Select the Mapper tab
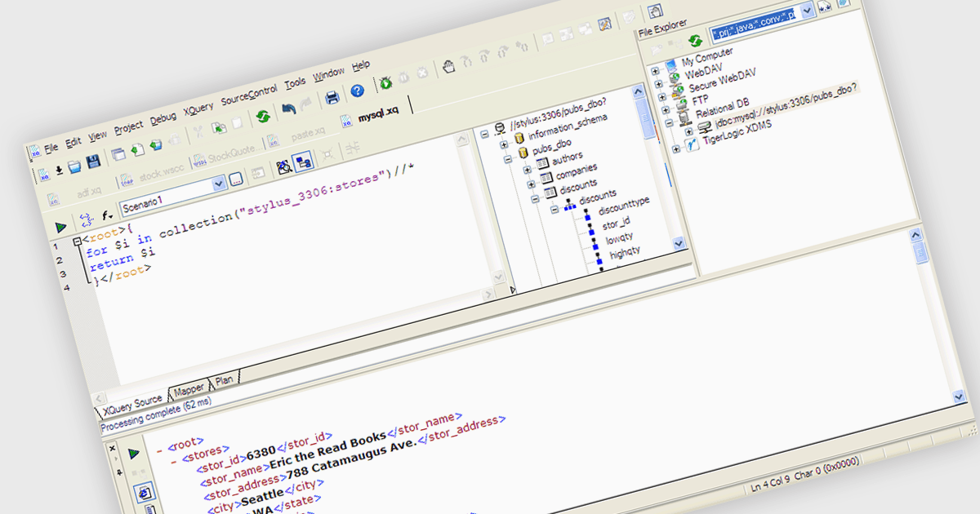Viewport: 980px width, 514px height. 188,389
